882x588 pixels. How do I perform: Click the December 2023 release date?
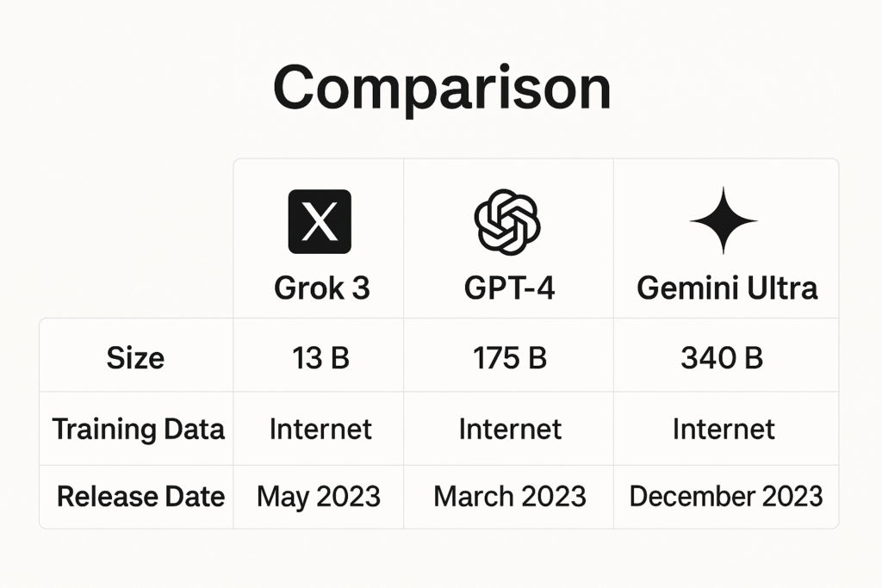click(726, 496)
